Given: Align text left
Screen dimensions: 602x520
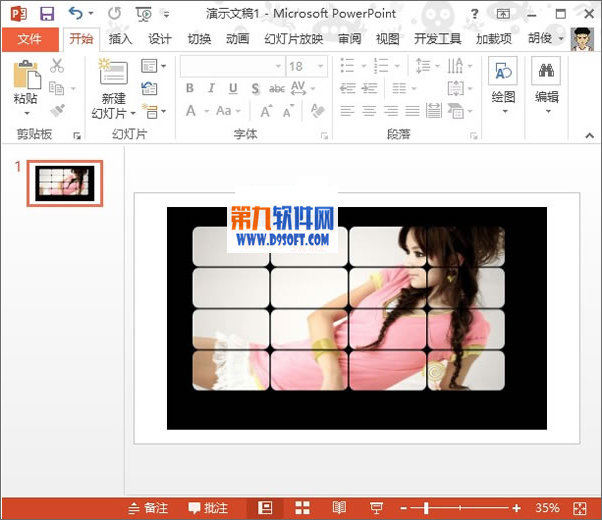Looking at the screenshot, I should pos(347,111).
